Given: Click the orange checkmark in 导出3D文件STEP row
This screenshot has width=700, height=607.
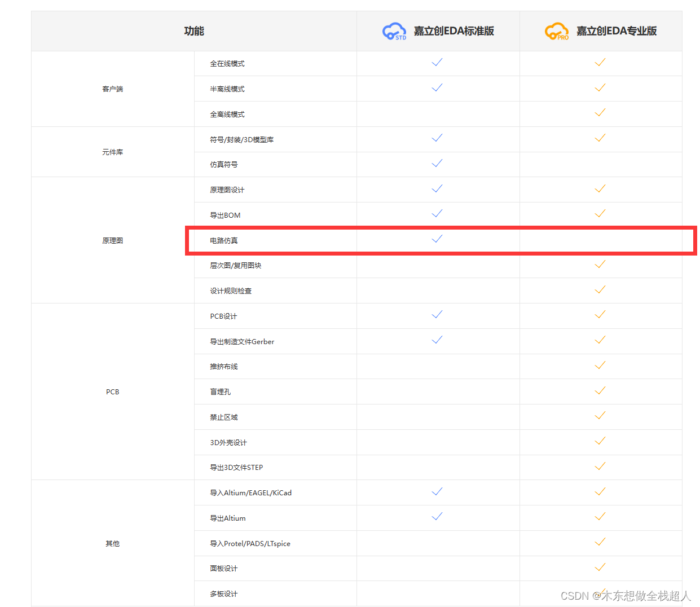Looking at the screenshot, I should 600,466.
